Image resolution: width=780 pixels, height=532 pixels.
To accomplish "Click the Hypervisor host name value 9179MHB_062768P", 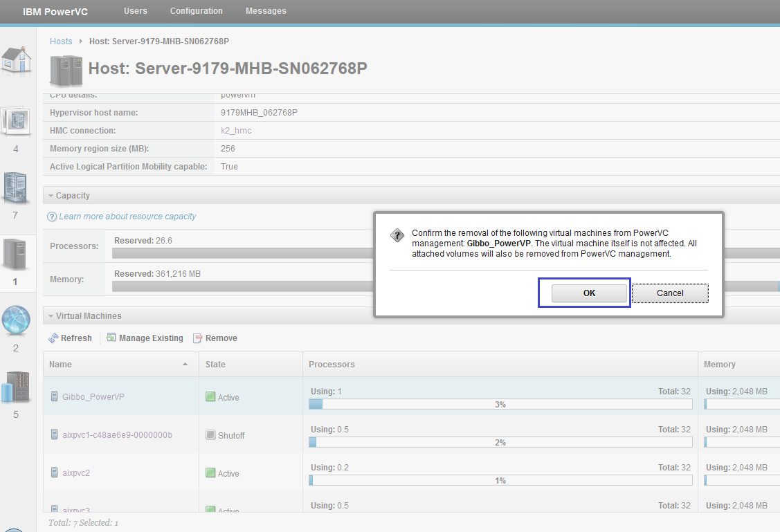I will (259, 113).
